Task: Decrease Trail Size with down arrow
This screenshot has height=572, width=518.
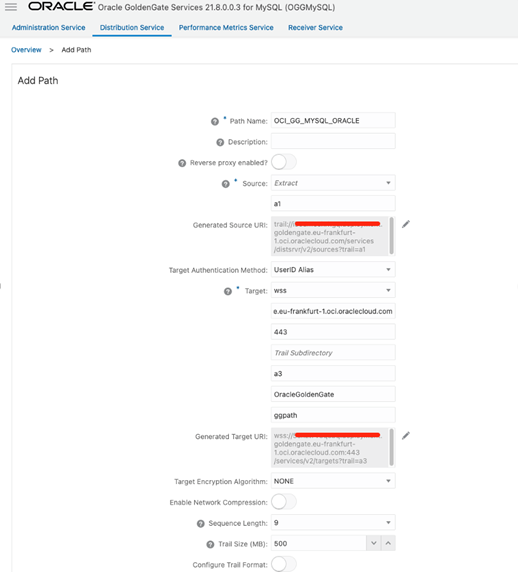Action: [x=374, y=543]
